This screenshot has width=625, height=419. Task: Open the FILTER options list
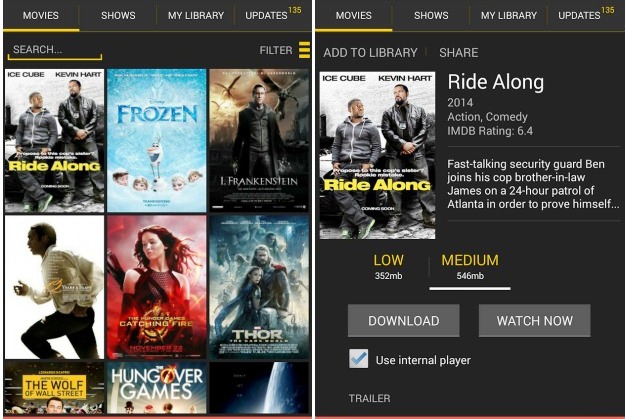tap(276, 51)
